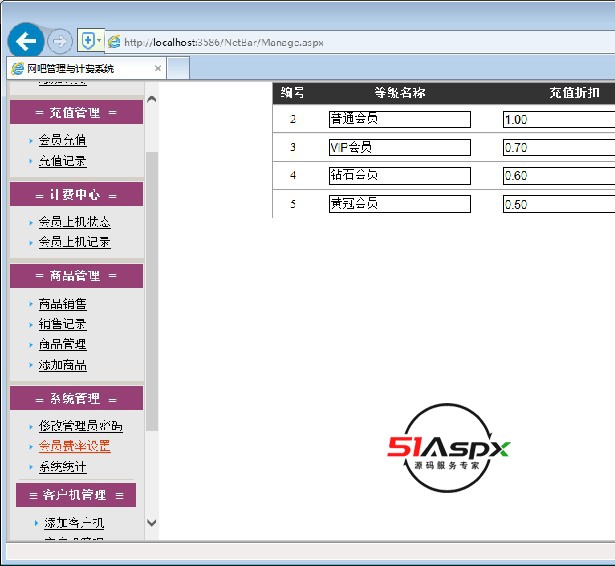Open the 添加商品 link

point(62,365)
